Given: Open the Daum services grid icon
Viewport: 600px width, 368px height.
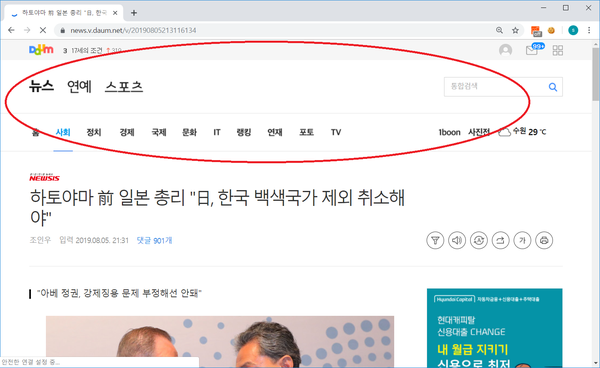Looking at the screenshot, I should [x=558, y=50].
